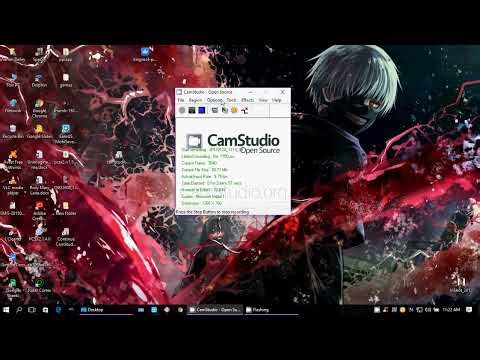Open the Options menu in CamStudio
Viewport: 480px width, 360px height.
214,100
